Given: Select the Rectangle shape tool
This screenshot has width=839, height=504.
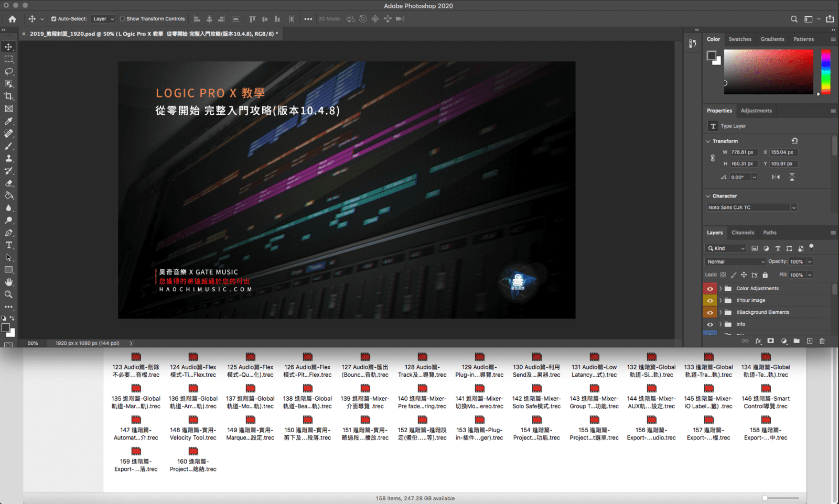Looking at the screenshot, I should tap(9, 270).
